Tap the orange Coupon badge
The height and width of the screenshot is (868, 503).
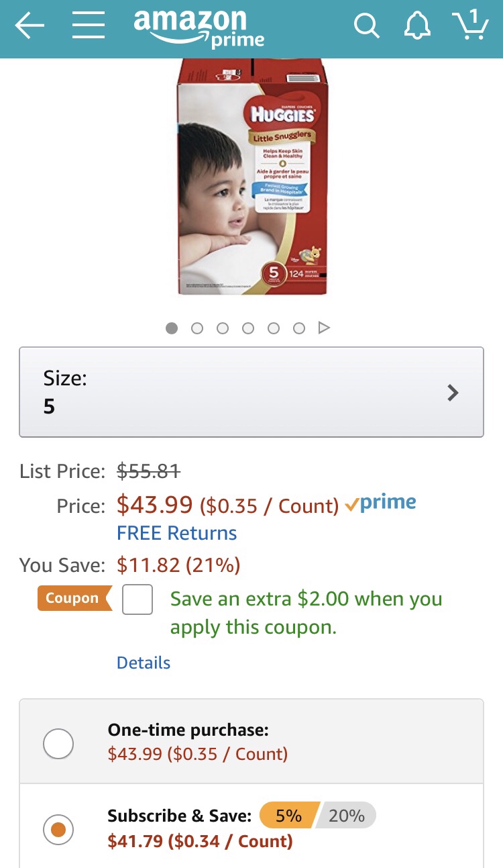click(x=72, y=598)
